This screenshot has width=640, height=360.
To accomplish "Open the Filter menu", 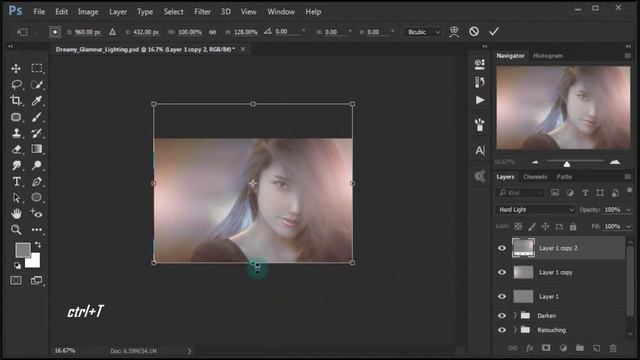I will [x=202, y=12].
